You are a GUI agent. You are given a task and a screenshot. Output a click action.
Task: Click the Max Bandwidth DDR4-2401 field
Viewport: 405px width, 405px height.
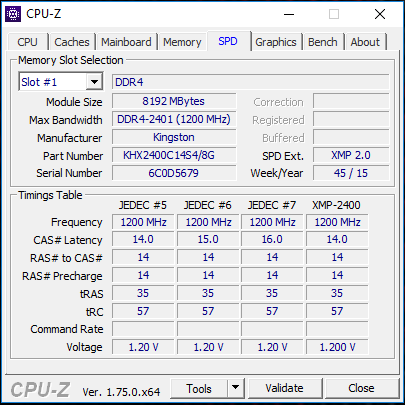174,119
